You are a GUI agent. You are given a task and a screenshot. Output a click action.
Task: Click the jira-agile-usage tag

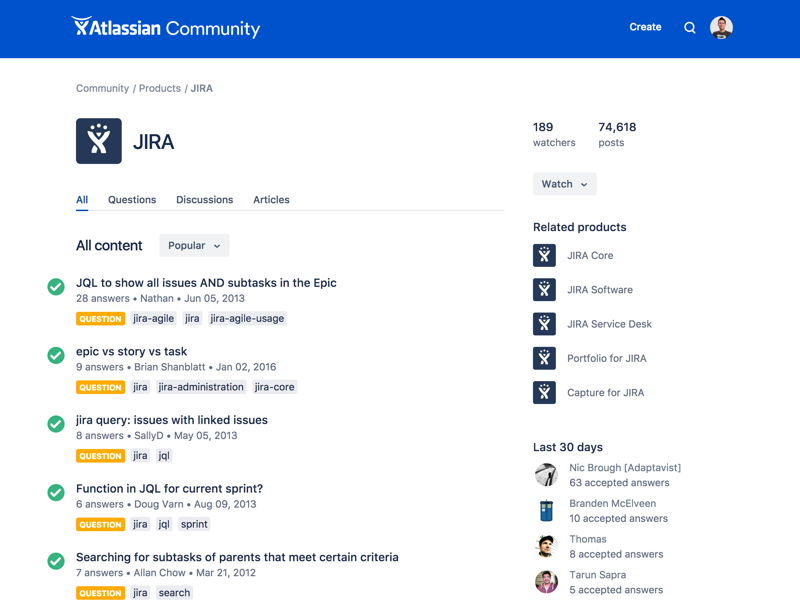coord(247,318)
